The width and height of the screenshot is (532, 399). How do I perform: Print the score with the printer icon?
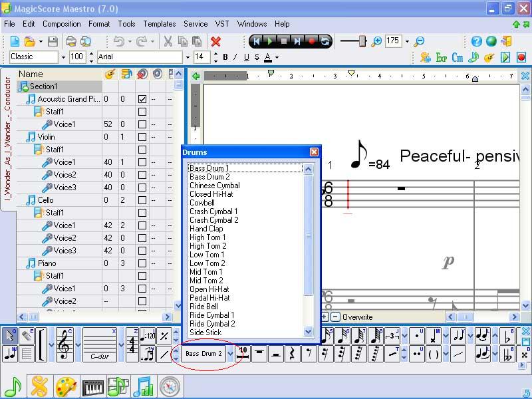pos(70,41)
